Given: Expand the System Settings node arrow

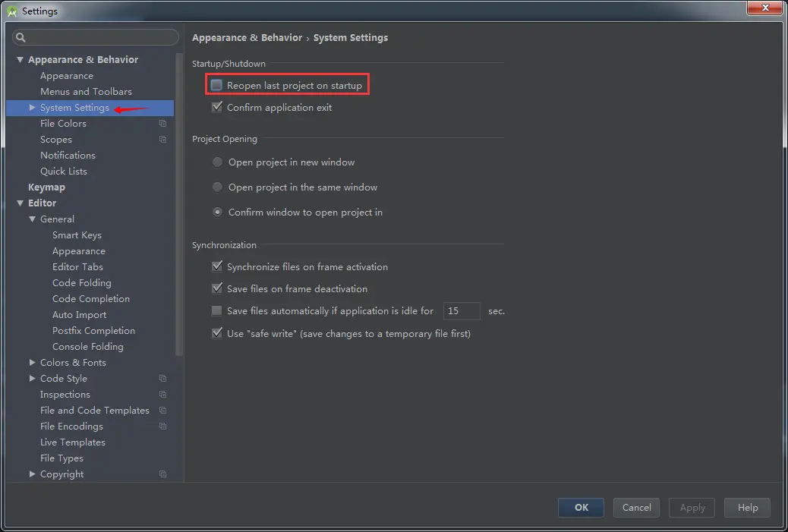Looking at the screenshot, I should pyautogui.click(x=32, y=108).
